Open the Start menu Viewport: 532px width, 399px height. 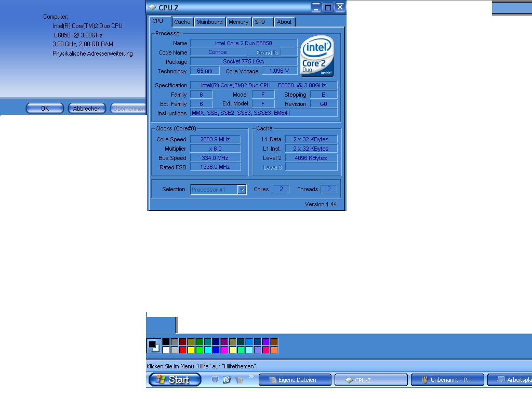pos(175,380)
